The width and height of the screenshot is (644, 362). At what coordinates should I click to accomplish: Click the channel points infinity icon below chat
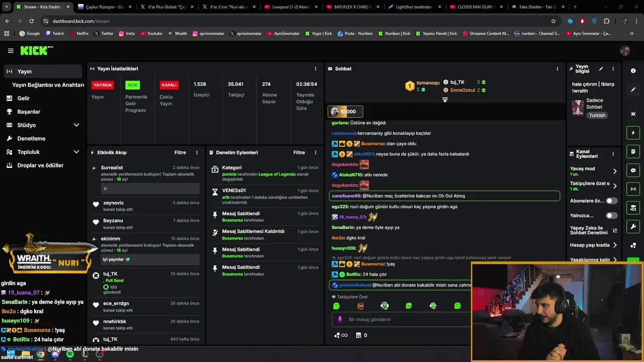(341, 335)
